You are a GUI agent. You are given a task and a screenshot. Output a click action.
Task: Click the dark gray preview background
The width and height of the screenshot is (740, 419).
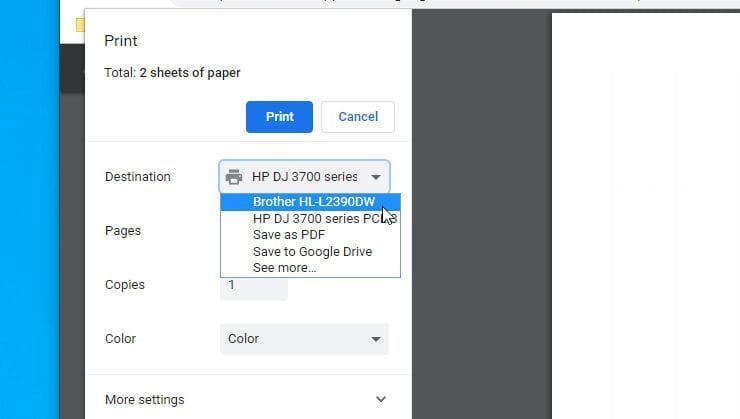(480, 250)
